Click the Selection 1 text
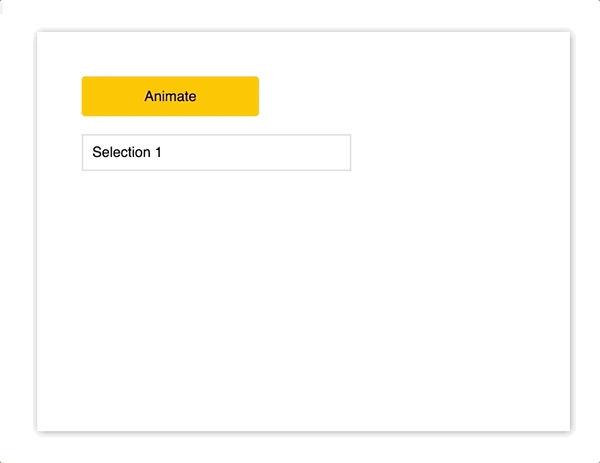This screenshot has height=463, width=600. [x=127, y=153]
